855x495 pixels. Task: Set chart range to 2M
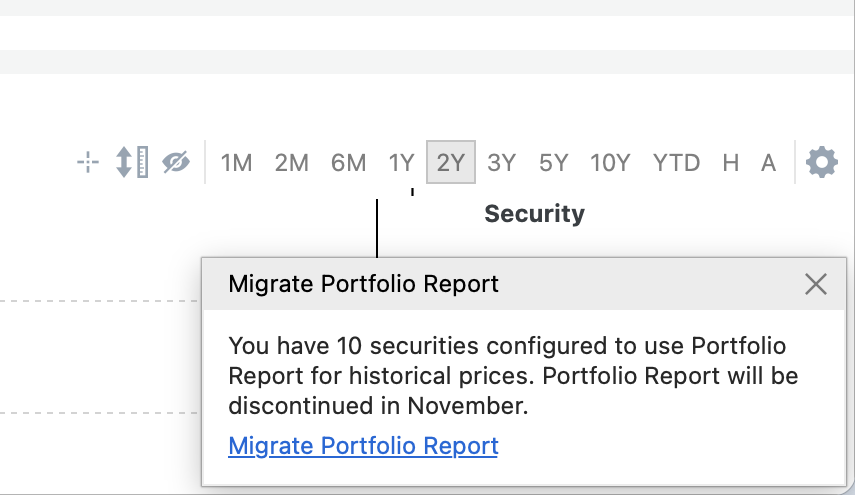pos(291,162)
